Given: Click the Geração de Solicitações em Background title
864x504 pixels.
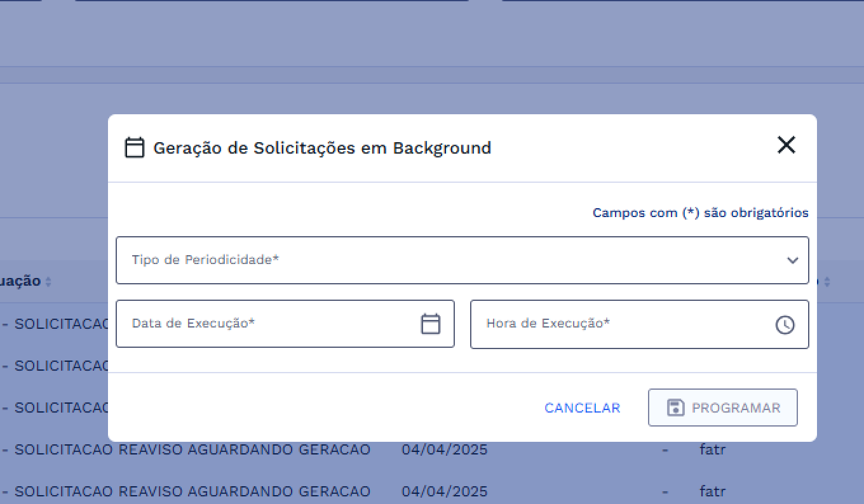Looking at the screenshot, I should click(x=322, y=148).
